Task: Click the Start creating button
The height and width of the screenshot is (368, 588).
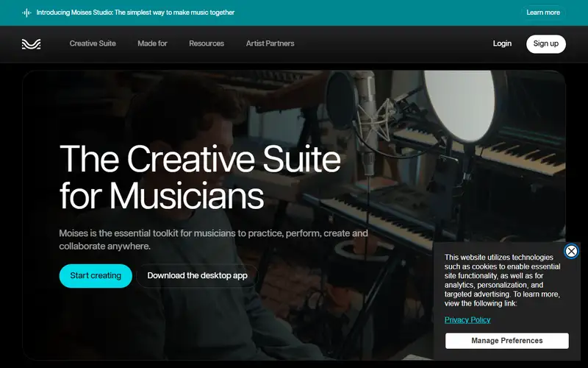Action: tap(96, 276)
